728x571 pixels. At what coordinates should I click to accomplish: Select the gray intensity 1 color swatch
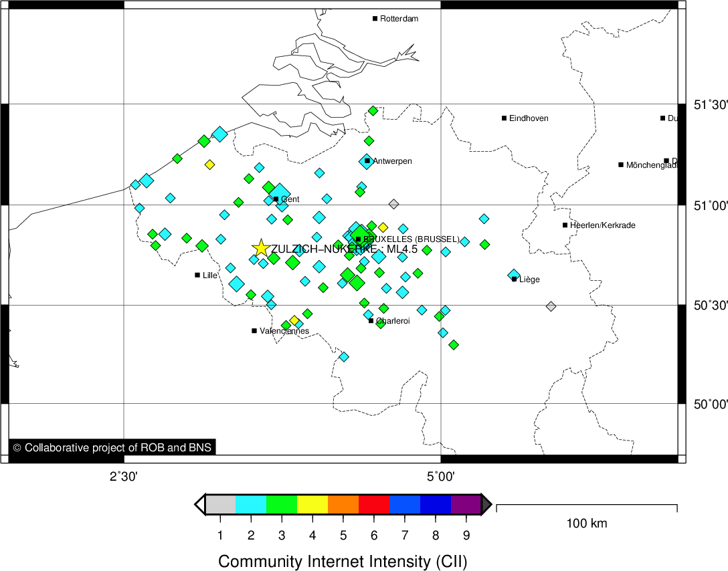tap(220, 504)
